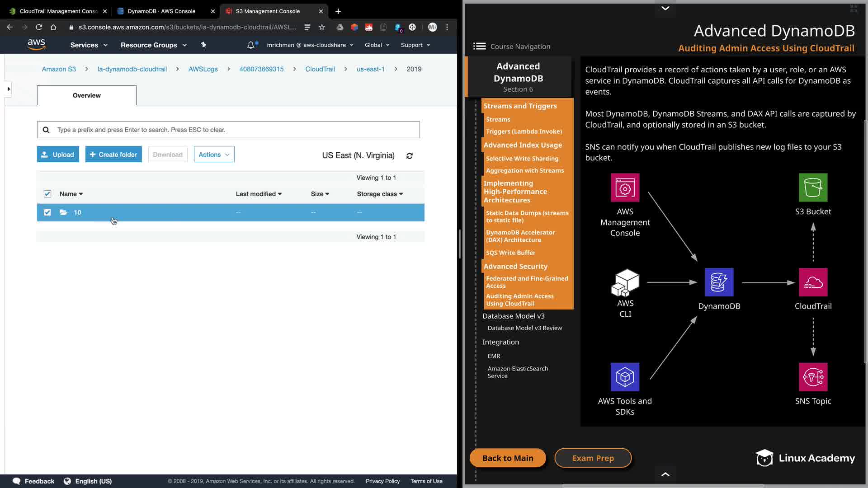The image size is (868, 488).
Task: Open the Global region dropdown
Action: point(377,45)
